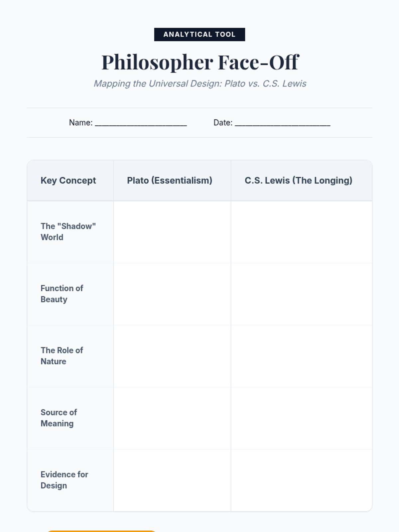
Task: Click the 'The "Shadow" World' row label
Action: [x=68, y=232]
